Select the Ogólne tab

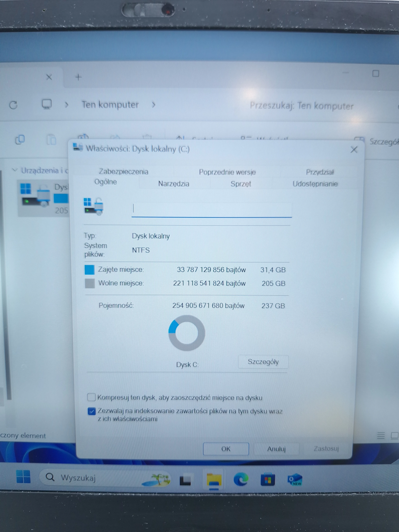106,182
